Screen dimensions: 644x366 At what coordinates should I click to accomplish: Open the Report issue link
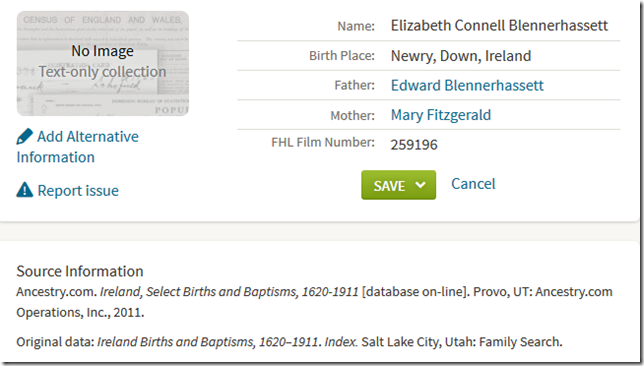tap(78, 191)
